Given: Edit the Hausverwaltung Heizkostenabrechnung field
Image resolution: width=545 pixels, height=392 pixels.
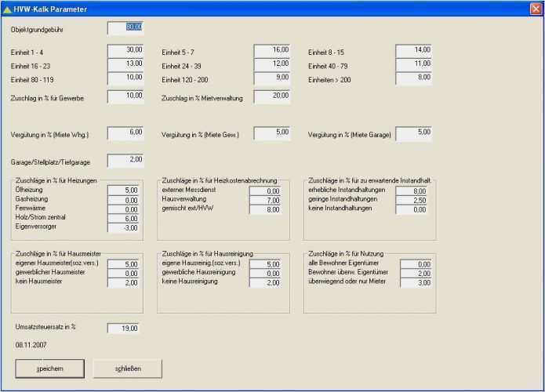Looking at the screenshot, I should [265, 200].
